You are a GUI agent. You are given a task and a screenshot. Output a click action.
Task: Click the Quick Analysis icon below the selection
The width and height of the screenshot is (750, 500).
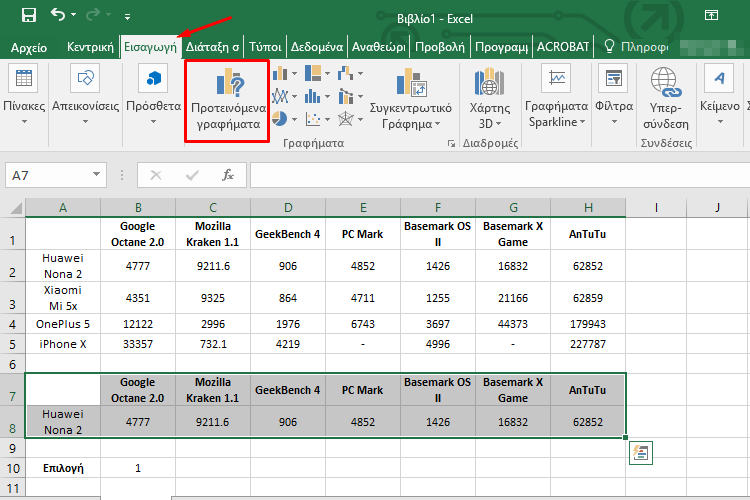641,452
